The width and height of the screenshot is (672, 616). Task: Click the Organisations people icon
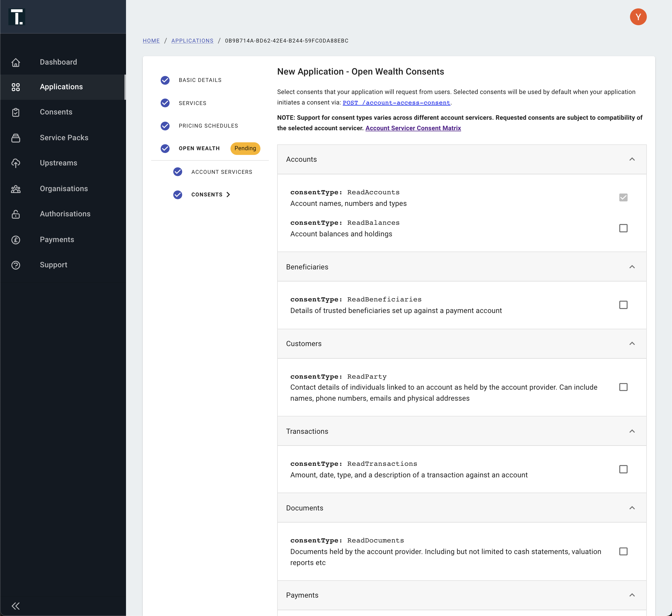pyautogui.click(x=16, y=189)
